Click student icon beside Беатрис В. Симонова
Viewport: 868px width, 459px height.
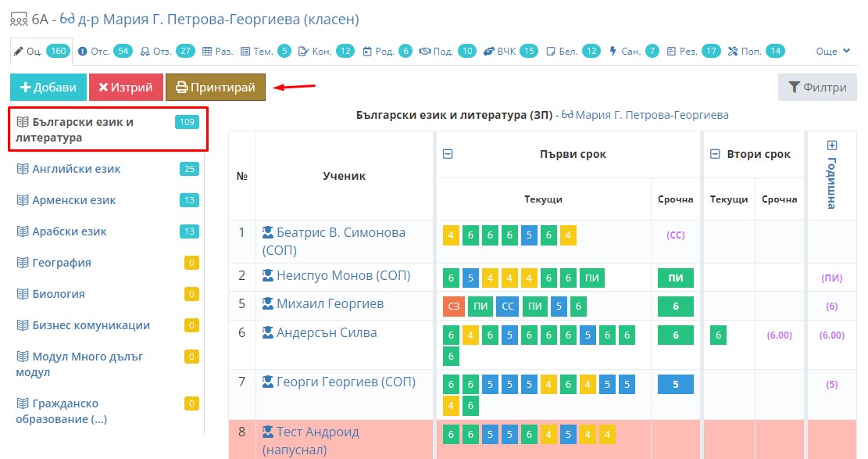tap(268, 232)
